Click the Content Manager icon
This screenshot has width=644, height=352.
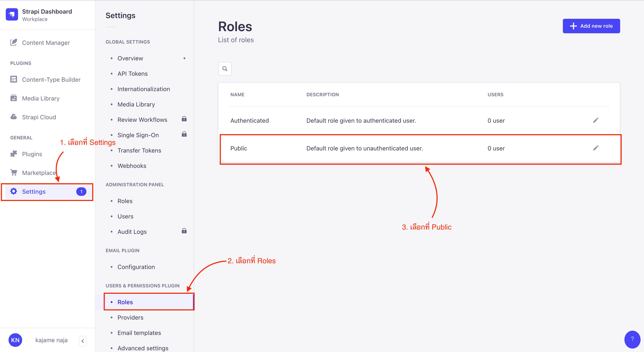tap(13, 42)
